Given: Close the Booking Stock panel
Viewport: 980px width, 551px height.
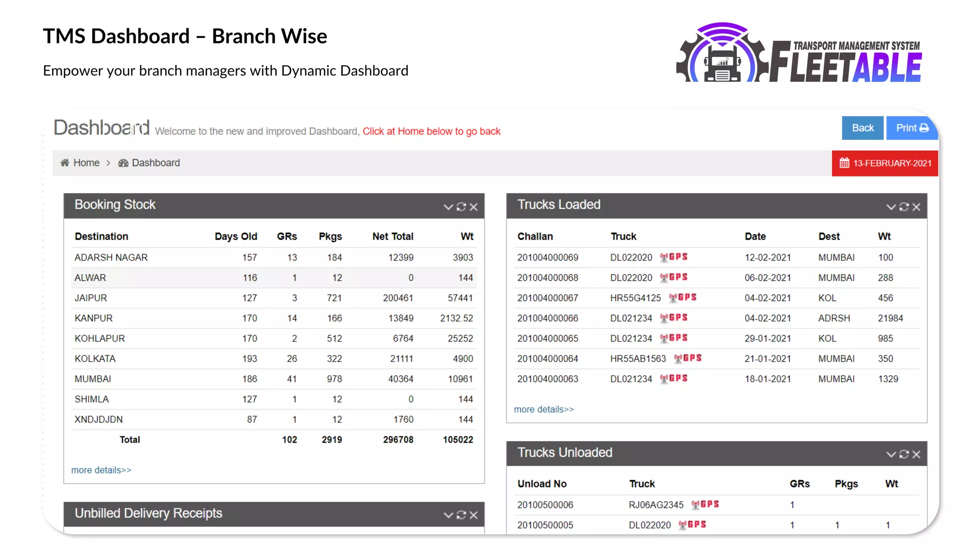Looking at the screenshot, I should pyautogui.click(x=474, y=207).
